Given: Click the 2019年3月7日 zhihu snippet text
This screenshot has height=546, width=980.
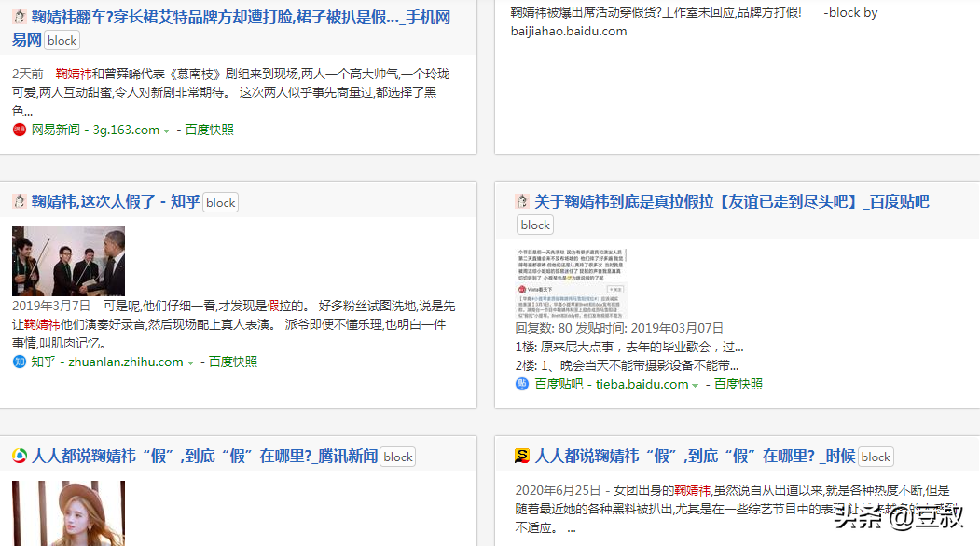Looking at the screenshot, I should click(x=234, y=324).
